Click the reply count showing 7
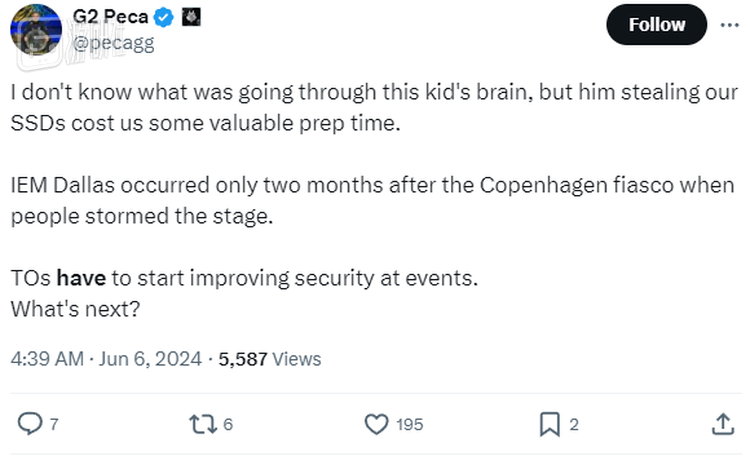 click(54, 425)
